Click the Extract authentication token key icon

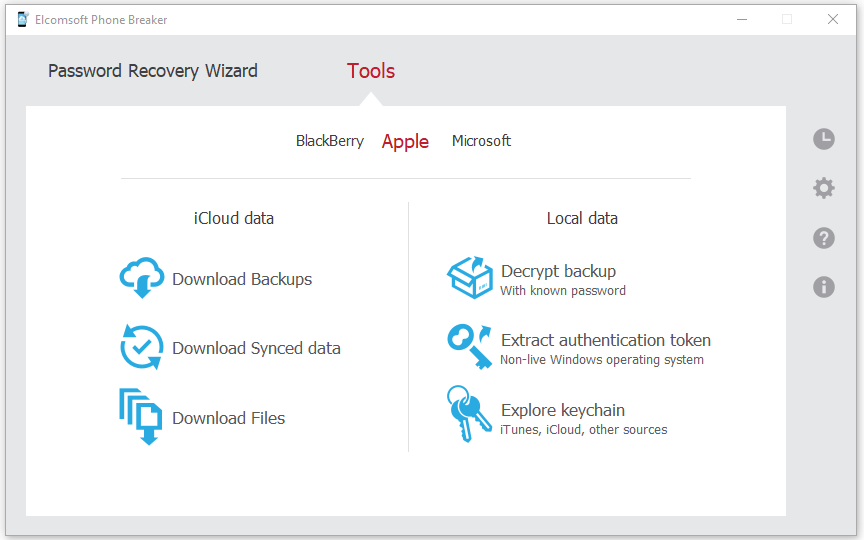click(469, 347)
